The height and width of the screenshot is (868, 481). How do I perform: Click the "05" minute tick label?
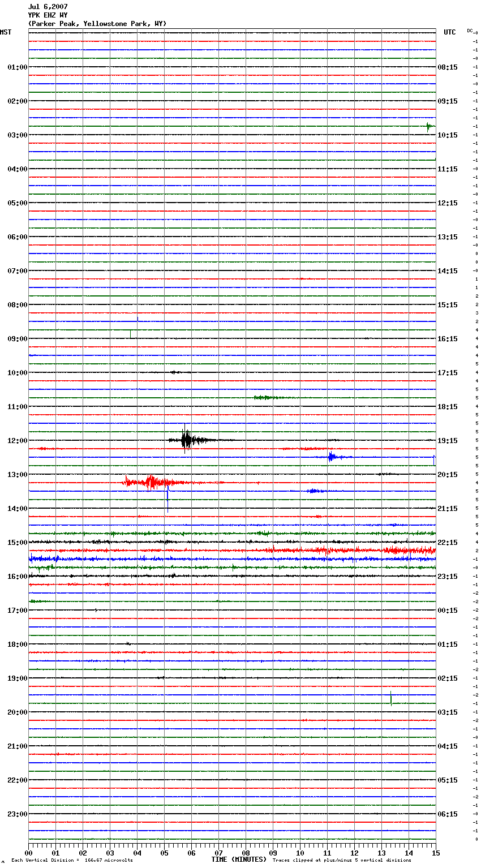point(164,853)
